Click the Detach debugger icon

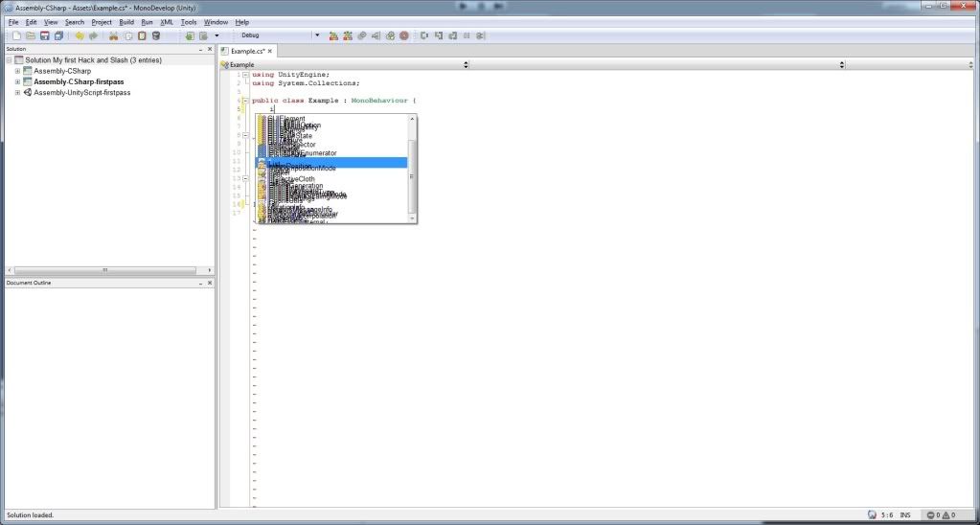point(480,35)
